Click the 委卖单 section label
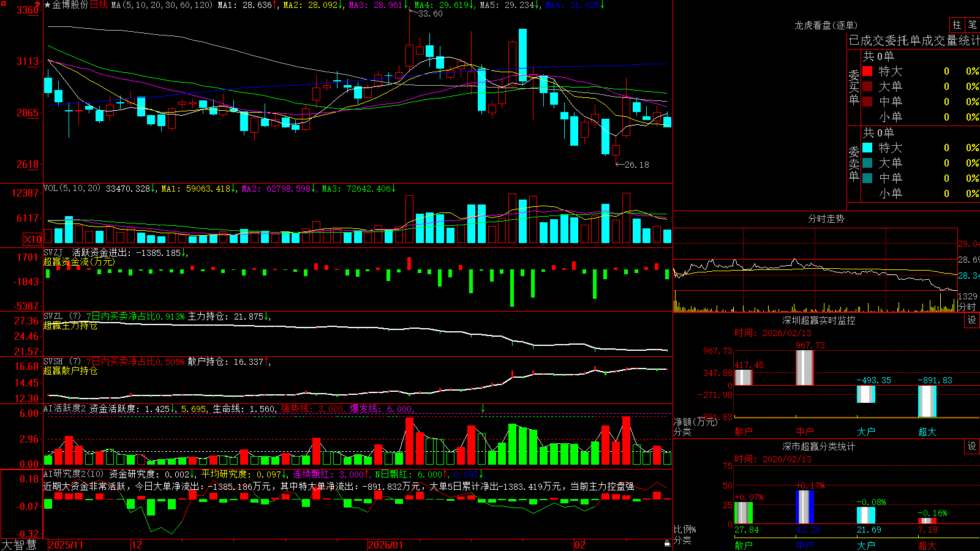Image resolution: width=980 pixels, height=551 pixels. 854,163
